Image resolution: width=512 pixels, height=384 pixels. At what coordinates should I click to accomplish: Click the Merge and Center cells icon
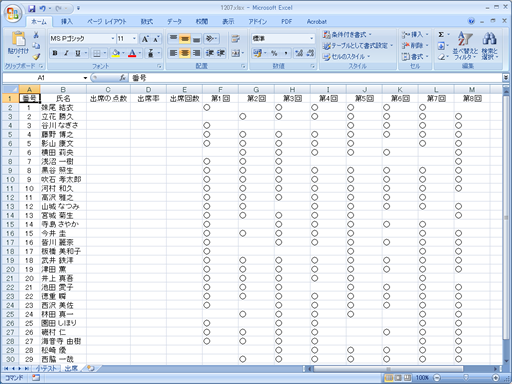pos(237,53)
